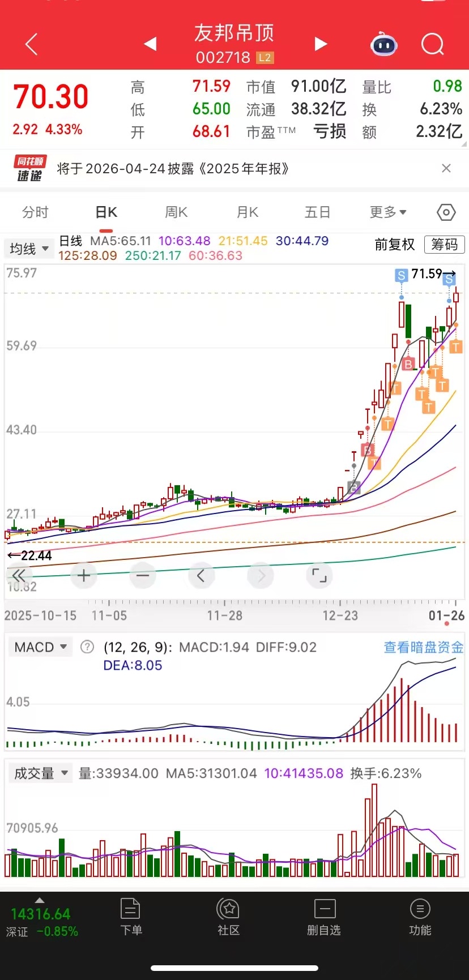This screenshot has width=469, height=980.
Task: Tap the L2 level badge
Action: click(265, 58)
